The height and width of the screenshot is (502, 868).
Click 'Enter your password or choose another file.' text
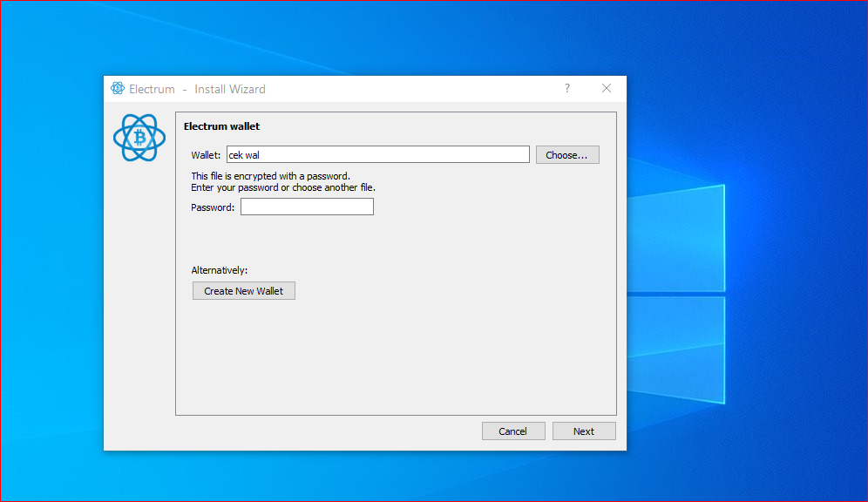click(283, 187)
